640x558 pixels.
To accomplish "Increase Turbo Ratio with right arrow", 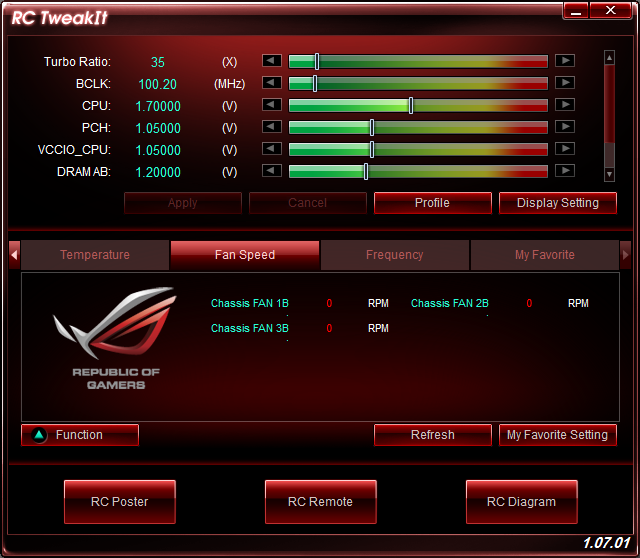I will pos(565,61).
